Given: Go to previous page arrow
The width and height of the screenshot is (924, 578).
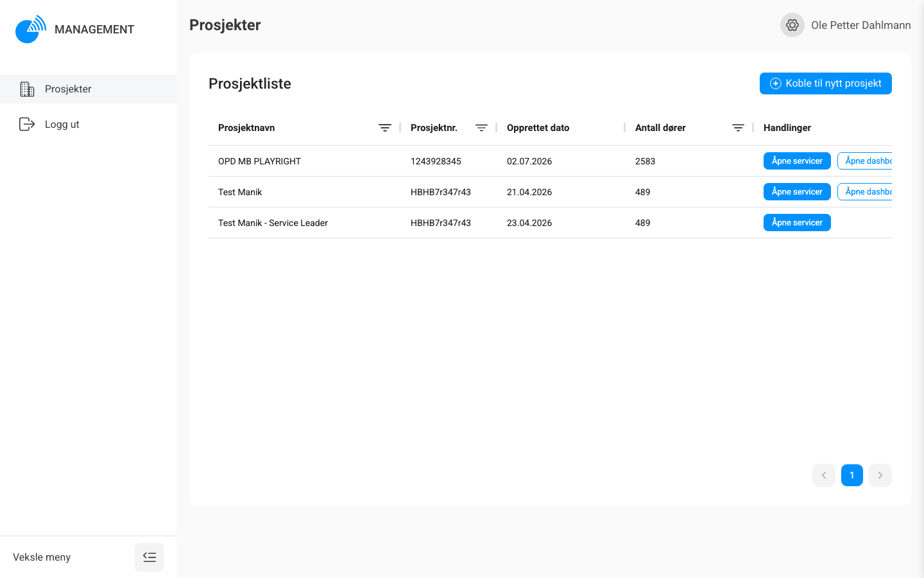Looking at the screenshot, I should (x=824, y=475).
